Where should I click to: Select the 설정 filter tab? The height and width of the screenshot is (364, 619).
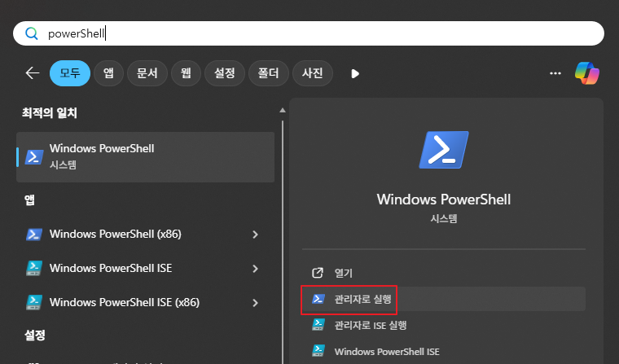tap(225, 73)
